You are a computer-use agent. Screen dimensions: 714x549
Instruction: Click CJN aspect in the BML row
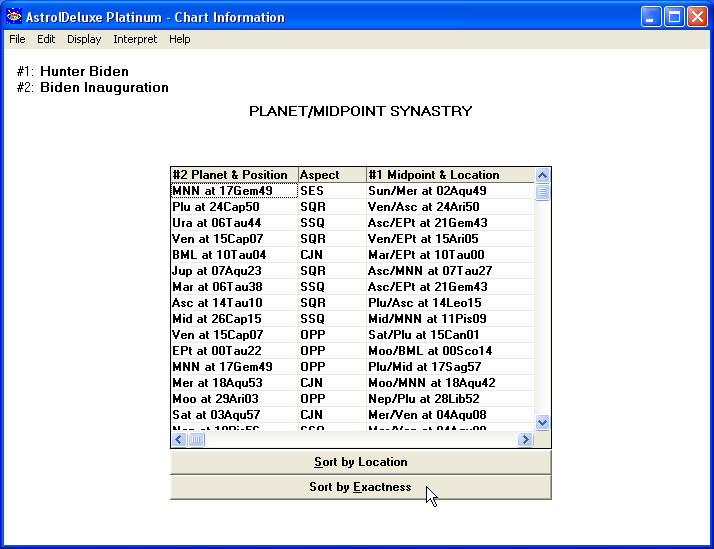tap(332, 254)
